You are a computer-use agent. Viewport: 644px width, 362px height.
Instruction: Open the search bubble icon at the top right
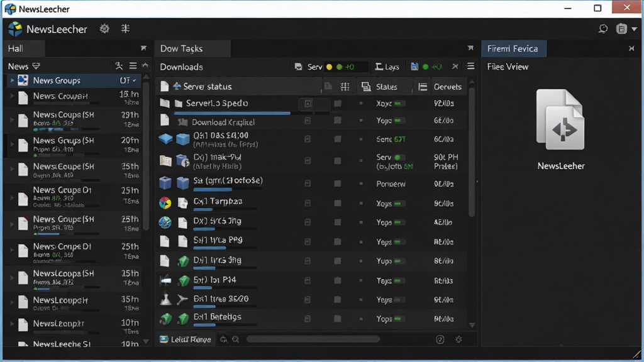pos(602,29)
